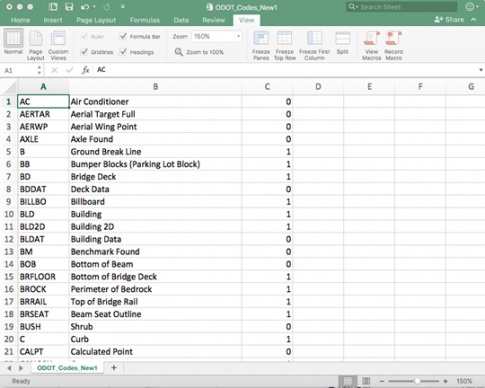485x388 pixels.
Task: Click the Redo arrow in title bar
Action: 107,7
